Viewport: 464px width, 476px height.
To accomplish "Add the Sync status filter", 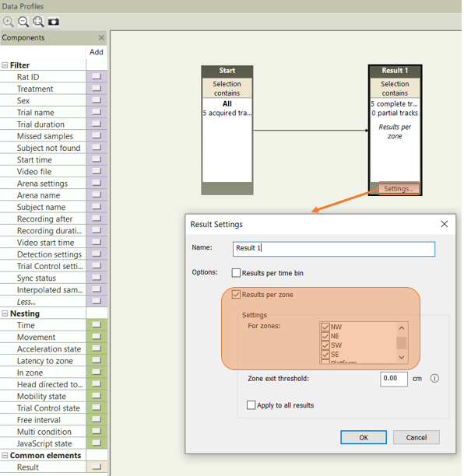I will coord(97,278).
